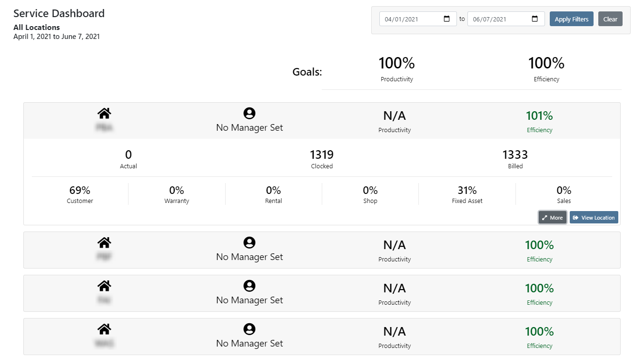Click the manager avatar icon in the last row
Viewport: 644px width, 357px height.
(x=249, y=329)
